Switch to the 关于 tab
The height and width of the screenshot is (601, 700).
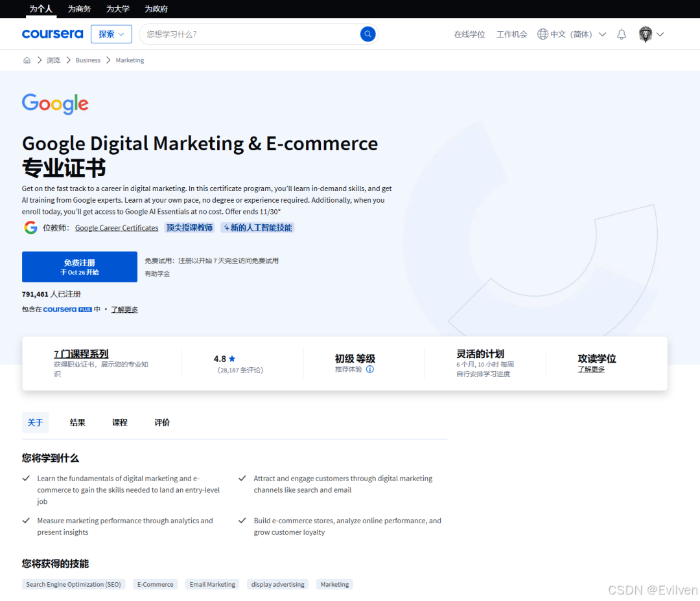point(35,422)
